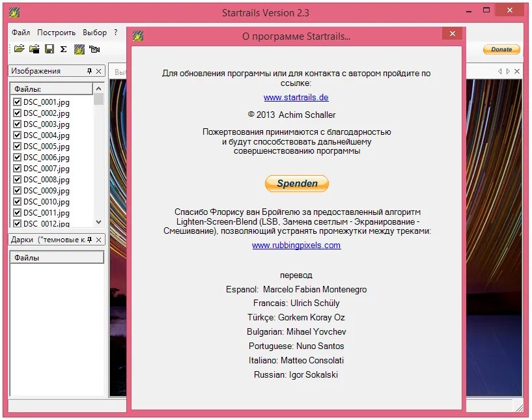The height and width of the screenshot is (420, 532).
Task: Click the file list scrollbar thumb
Action: 99,99
